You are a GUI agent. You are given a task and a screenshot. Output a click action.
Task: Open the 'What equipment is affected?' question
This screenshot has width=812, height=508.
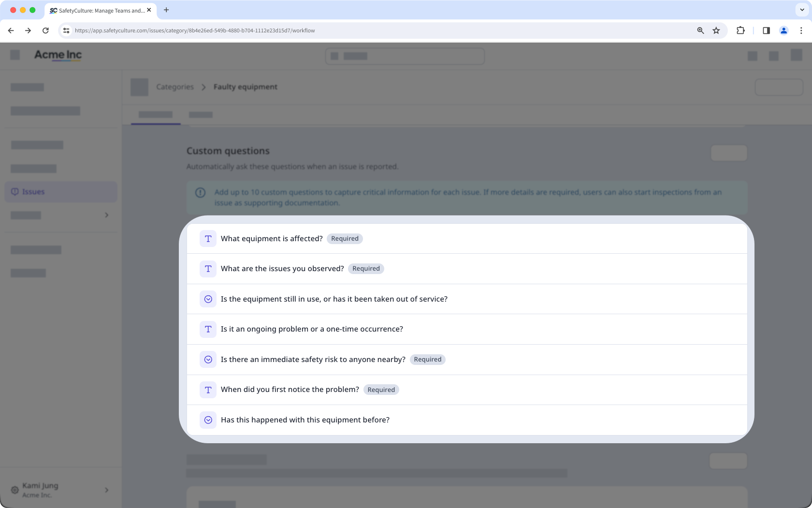coord(467,239)
